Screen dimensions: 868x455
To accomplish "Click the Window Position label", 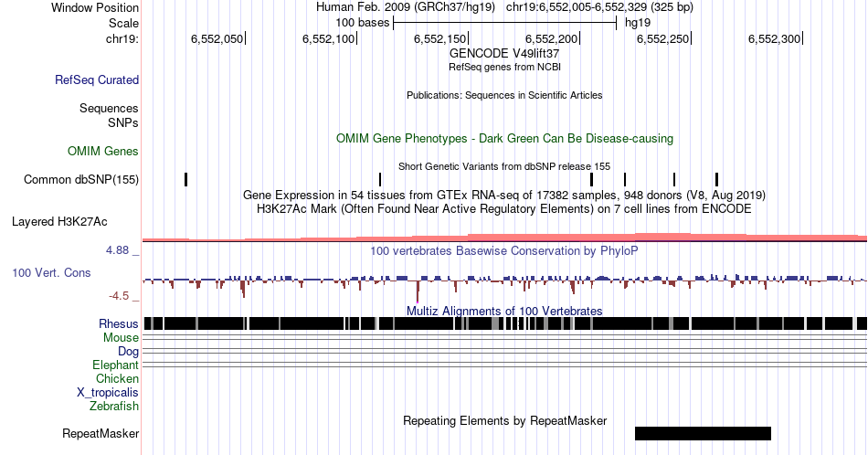I will point(95,7).
